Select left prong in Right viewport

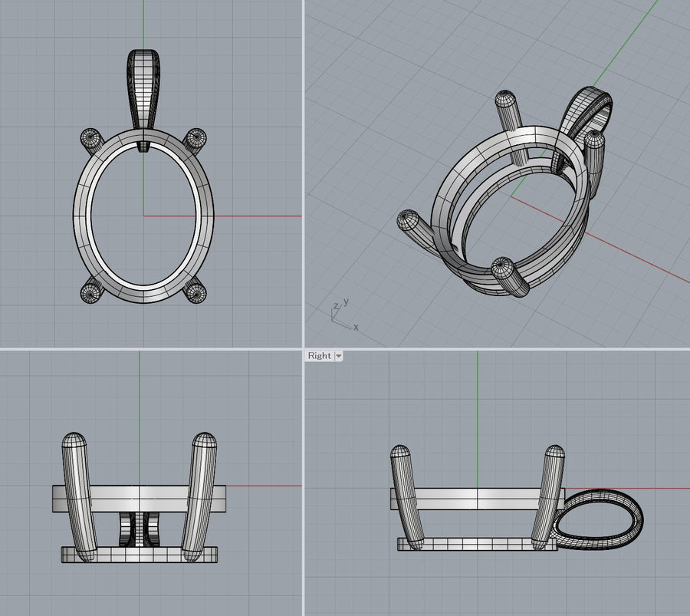[406, 495]
